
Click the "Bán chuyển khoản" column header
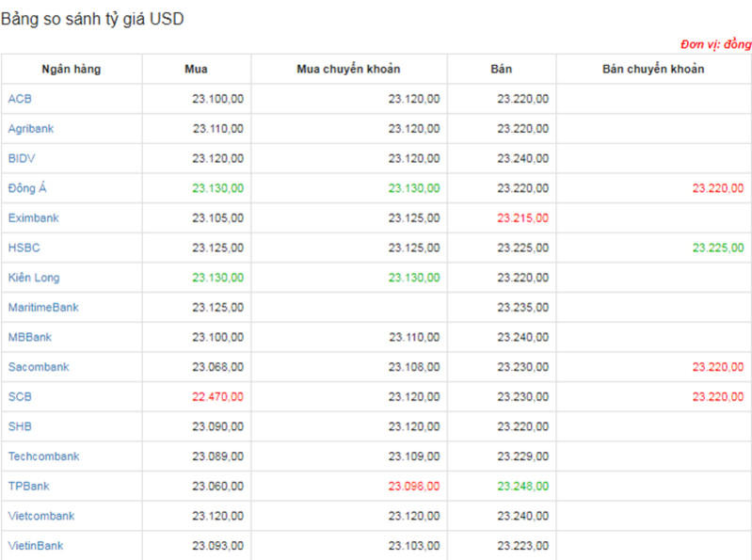point(653,69)
